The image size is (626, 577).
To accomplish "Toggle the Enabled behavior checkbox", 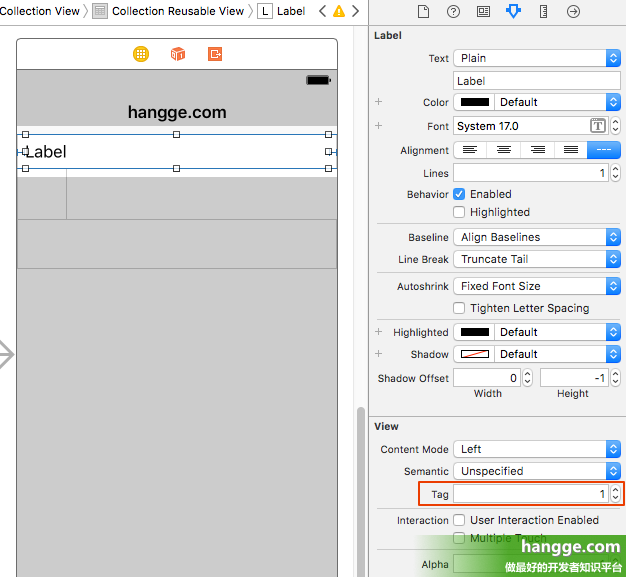I will (x=459, y=194).
